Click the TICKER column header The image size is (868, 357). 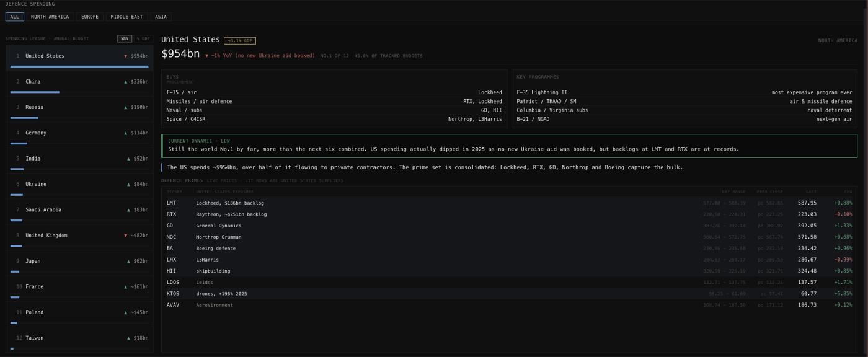(174, 192)
